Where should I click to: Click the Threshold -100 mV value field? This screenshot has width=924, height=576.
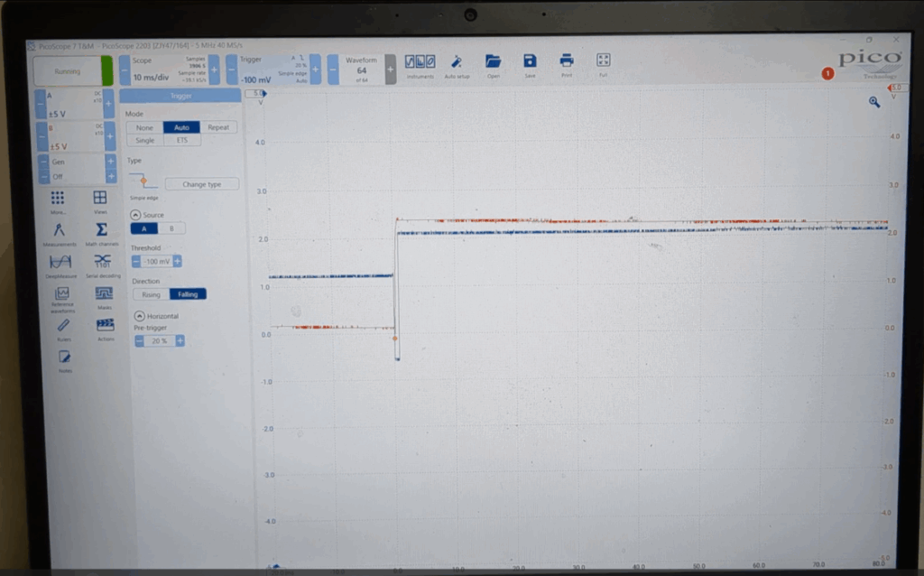(157, 261)
